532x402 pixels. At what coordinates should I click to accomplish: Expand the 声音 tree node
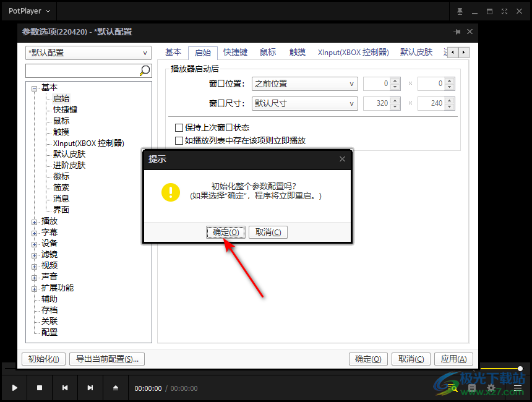[34, 278]
